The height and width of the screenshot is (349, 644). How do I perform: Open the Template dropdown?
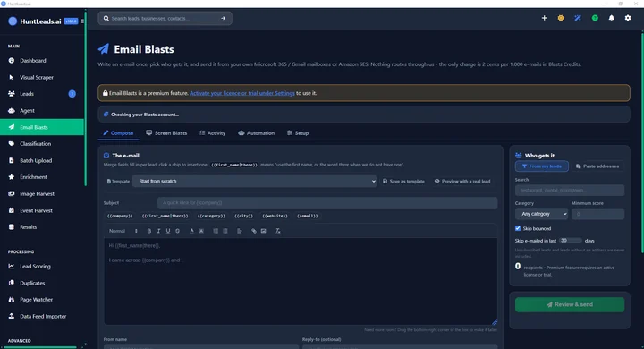click(x=254, y=182)
